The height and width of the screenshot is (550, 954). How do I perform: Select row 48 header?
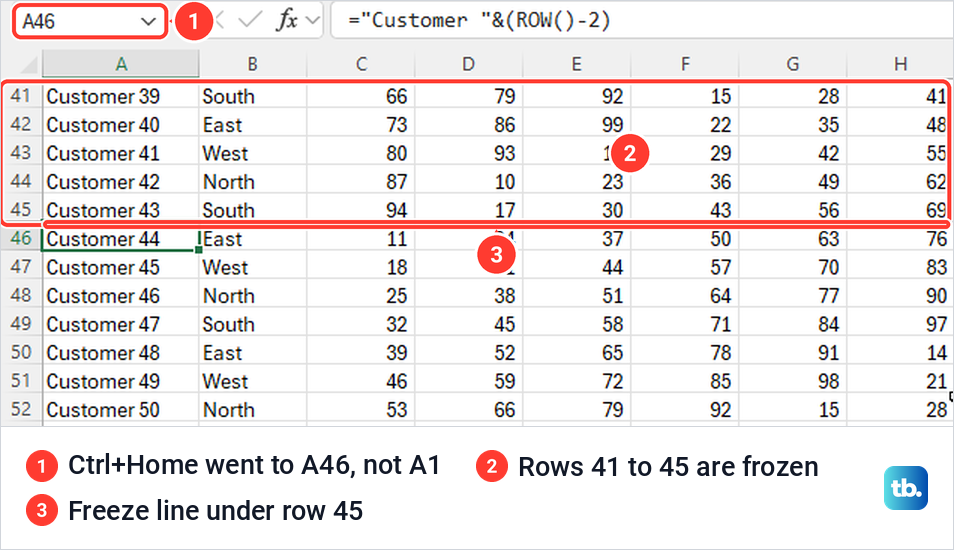[x=21, y=296]
